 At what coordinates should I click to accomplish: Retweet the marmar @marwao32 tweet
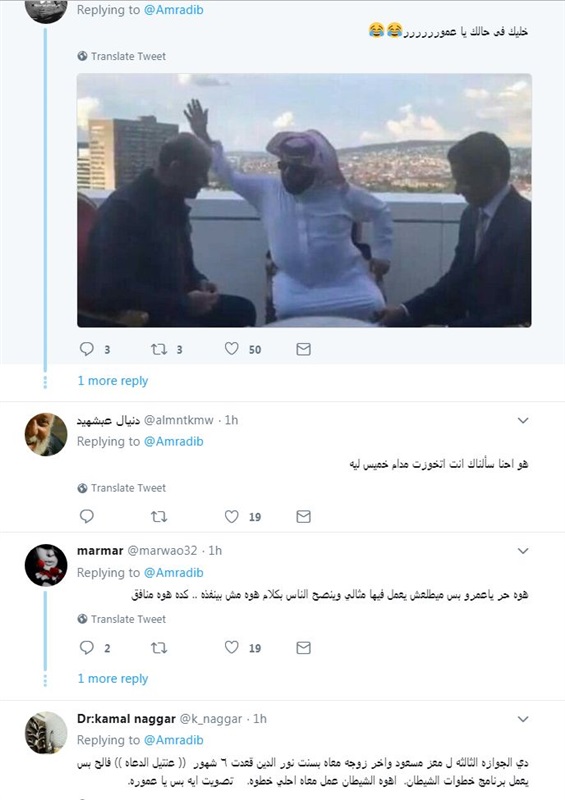(x=159, y=648)
